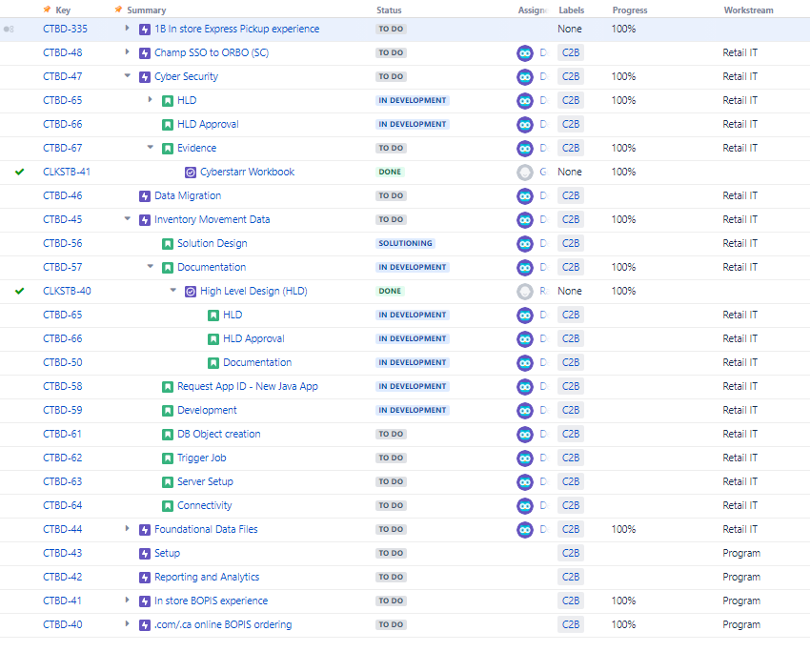This screenshot has height=672, width=810.
Task: Sort by the Labels column header
Action: point(572,10)
